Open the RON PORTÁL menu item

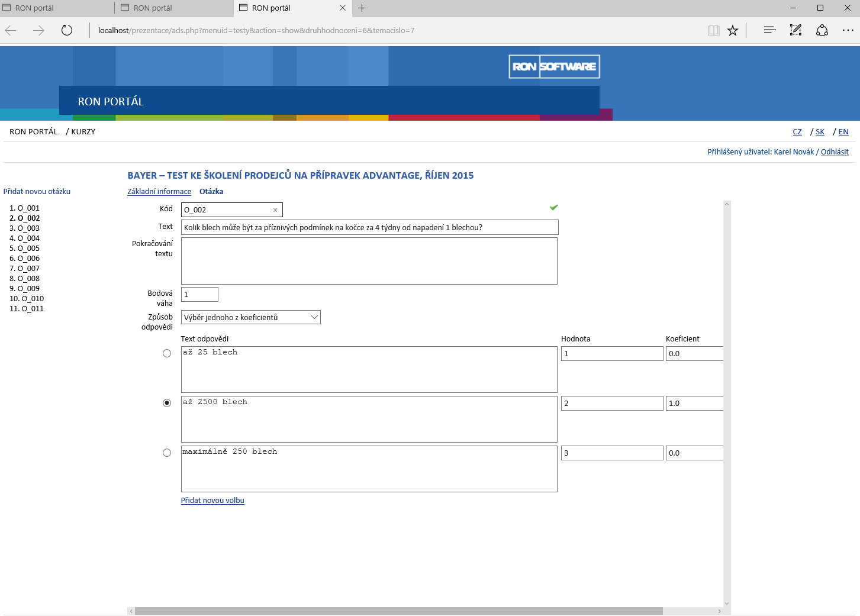click(34, 132)
